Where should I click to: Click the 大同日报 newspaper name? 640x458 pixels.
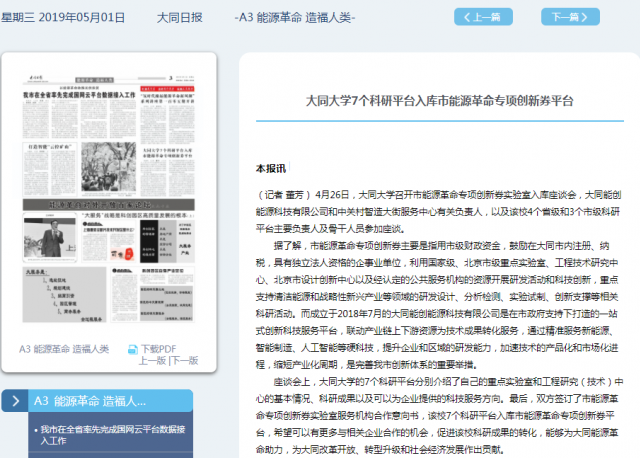[180, 18]
